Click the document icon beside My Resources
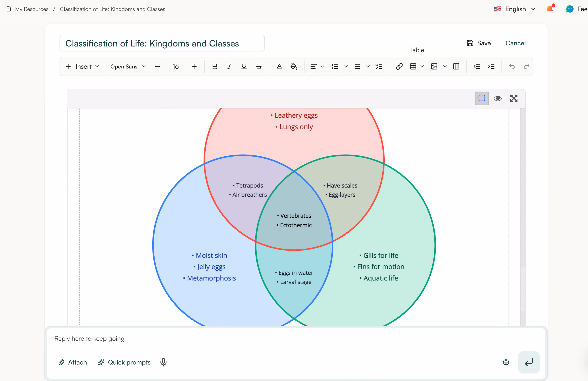Image resolution: width=588 pixels, height=381 pixels. (x=9, y=9)
